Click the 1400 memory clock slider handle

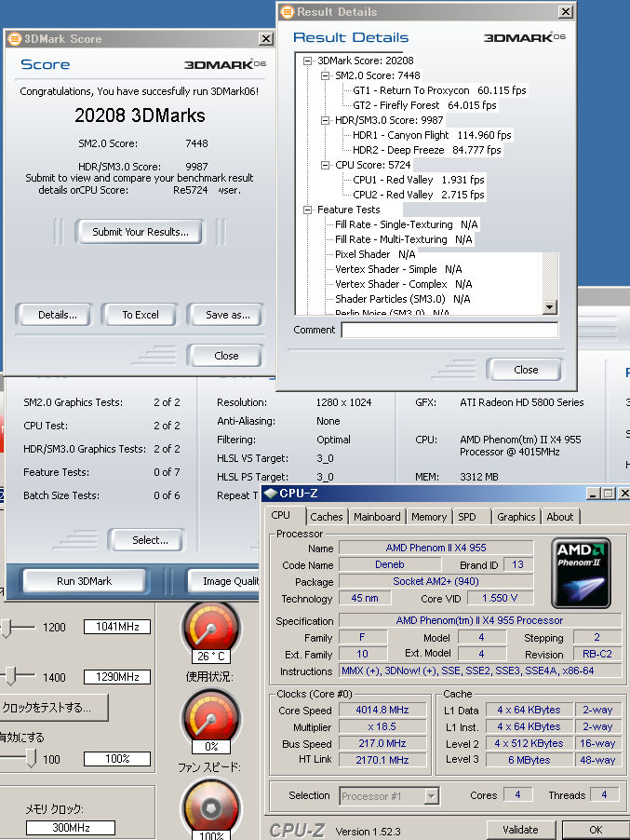coord(7,677)
